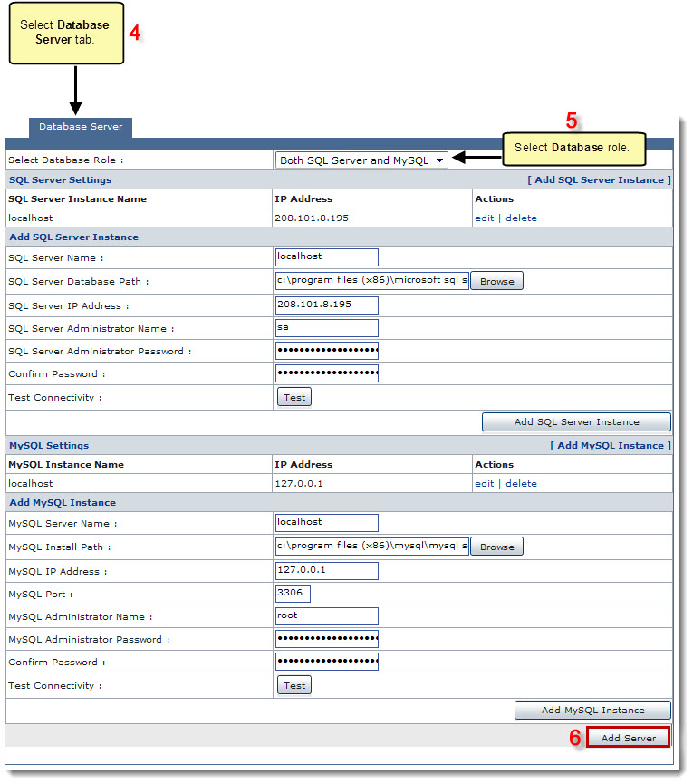Focus the MySQL Administrator Password field

pyautogui.click(x=327, y=638)
